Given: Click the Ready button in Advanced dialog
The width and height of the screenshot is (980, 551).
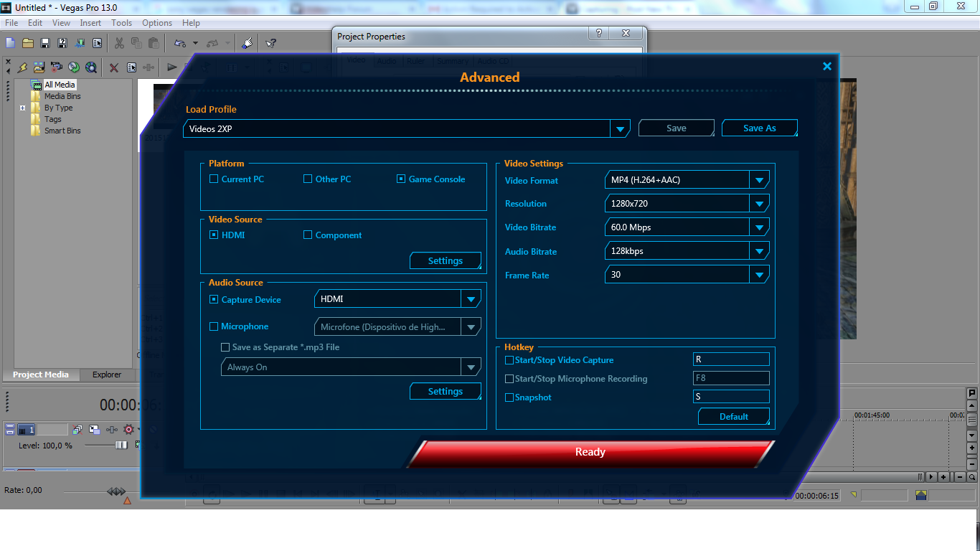Looking at the screenshot, I should point(590,453).
